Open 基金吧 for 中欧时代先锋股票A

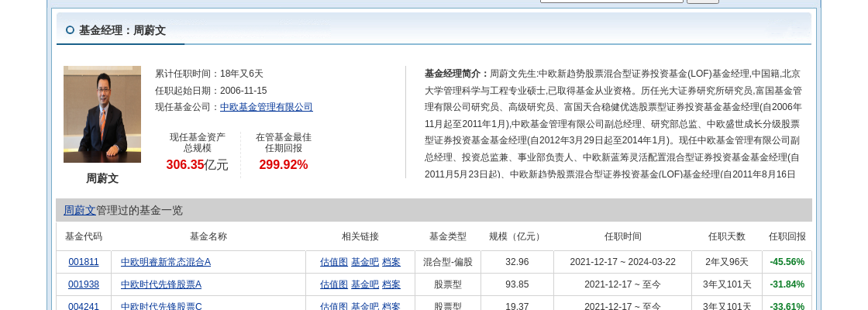[x=365, y=284]
